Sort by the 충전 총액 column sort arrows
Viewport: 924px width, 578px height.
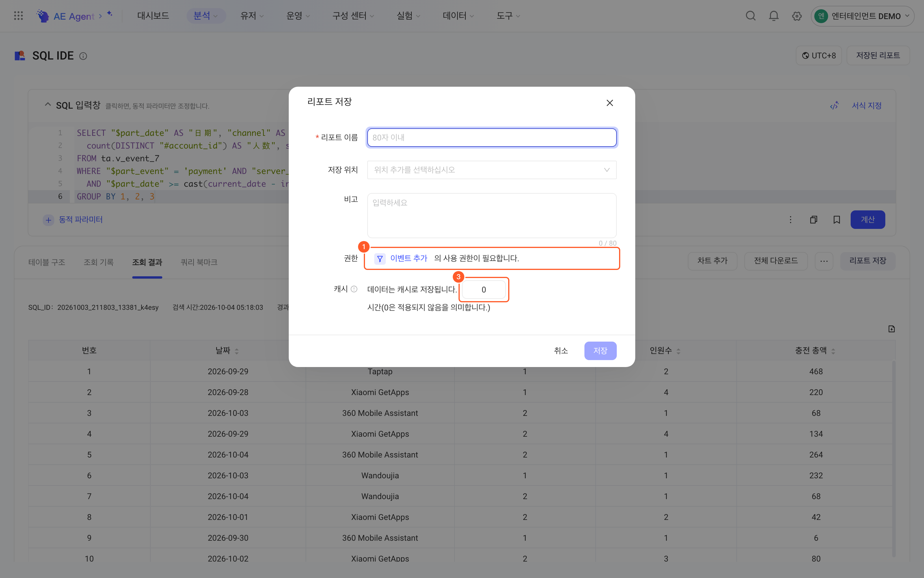click(833, 351)
